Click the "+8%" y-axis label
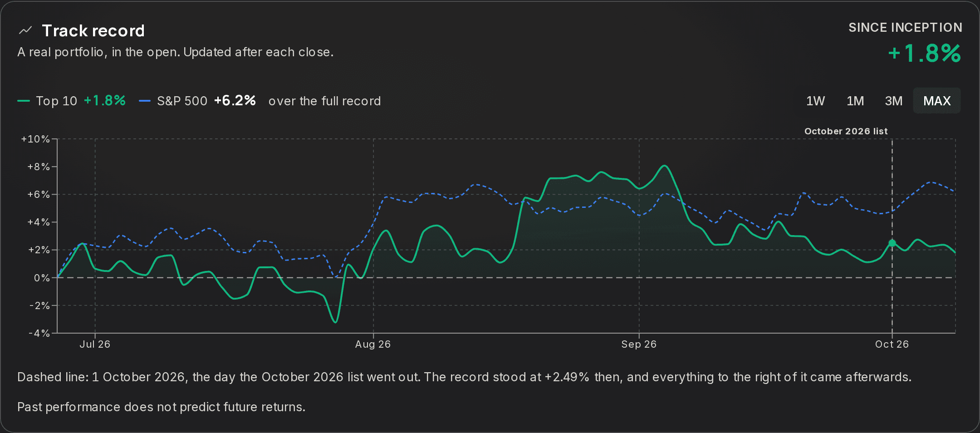This screenshot has height=433, width=980. [39, 167]
